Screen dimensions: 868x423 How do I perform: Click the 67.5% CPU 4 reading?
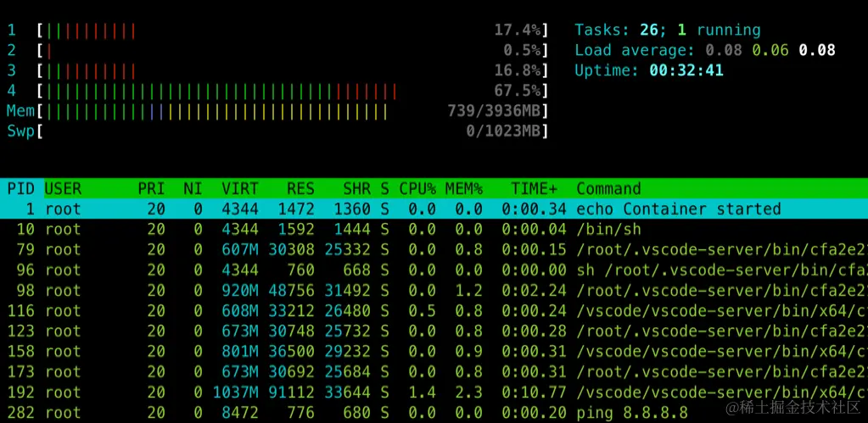(518, 91)
